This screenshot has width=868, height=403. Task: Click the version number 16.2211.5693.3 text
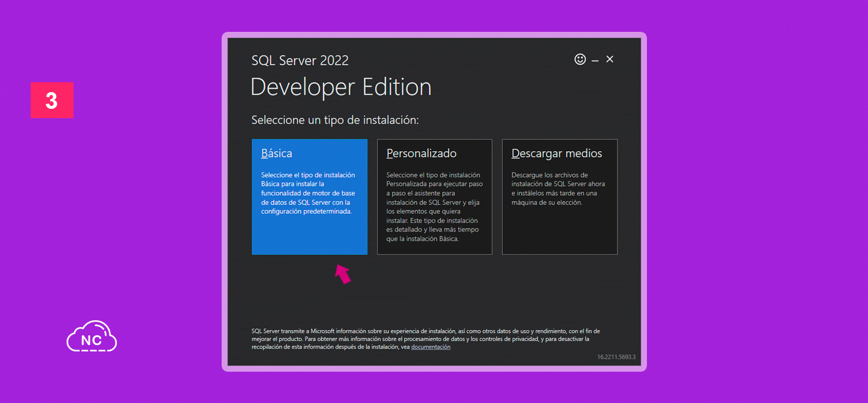[616, 357]
